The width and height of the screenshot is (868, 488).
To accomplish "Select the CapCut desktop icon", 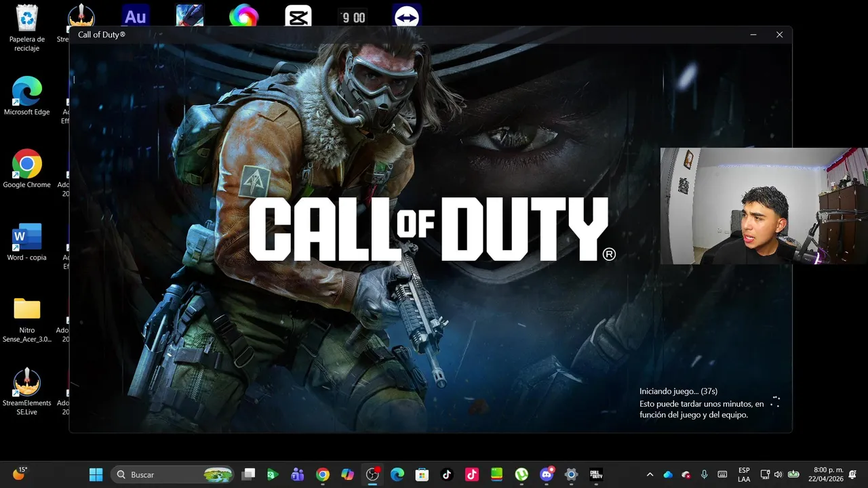I will coord(298,16).
